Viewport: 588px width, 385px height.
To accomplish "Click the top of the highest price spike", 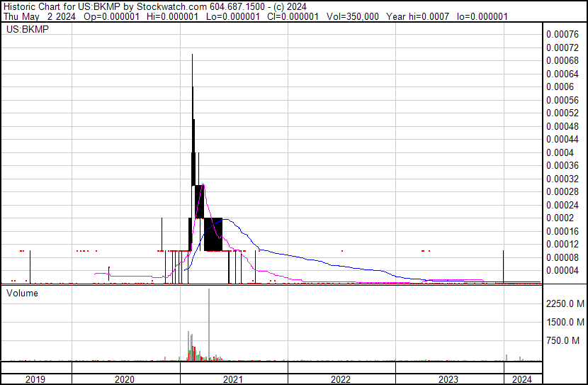I will [x=193, y=55].
